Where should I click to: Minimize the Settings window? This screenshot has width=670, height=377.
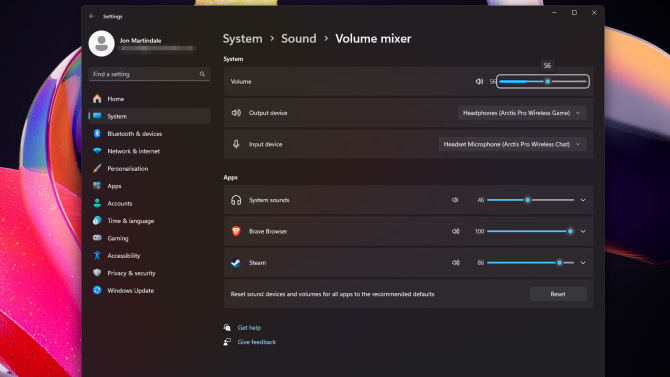554,13
